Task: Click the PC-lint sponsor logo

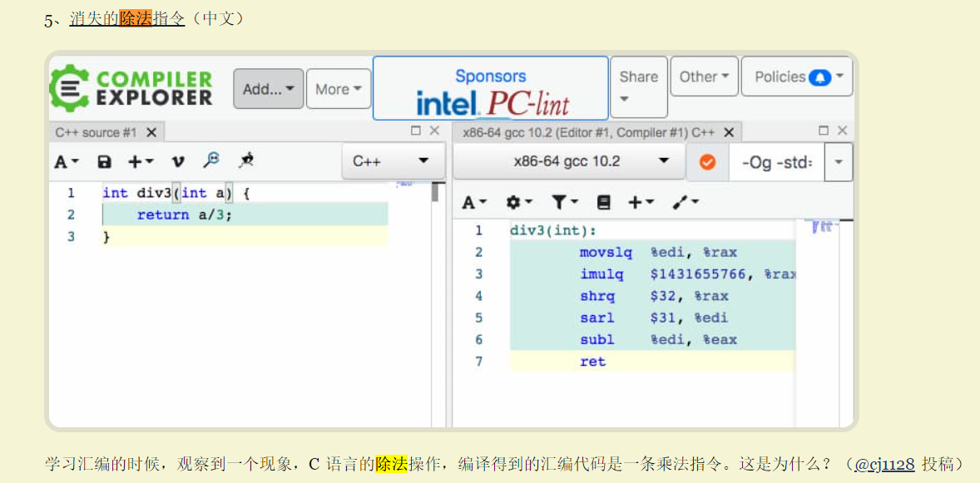Action: 528,103
